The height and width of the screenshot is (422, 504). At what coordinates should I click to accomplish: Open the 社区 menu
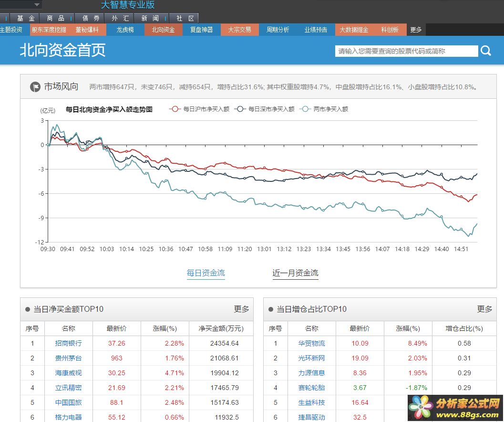click(185, 18)
